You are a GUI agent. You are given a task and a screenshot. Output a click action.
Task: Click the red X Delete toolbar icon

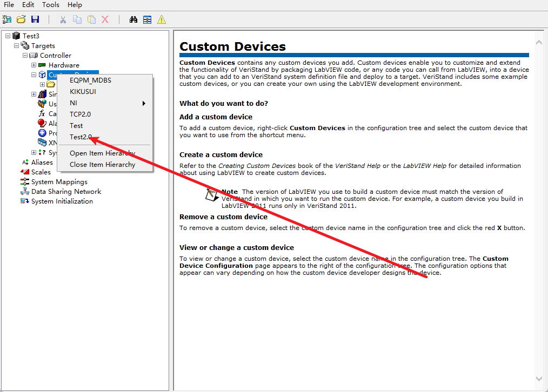click(105, 19)
